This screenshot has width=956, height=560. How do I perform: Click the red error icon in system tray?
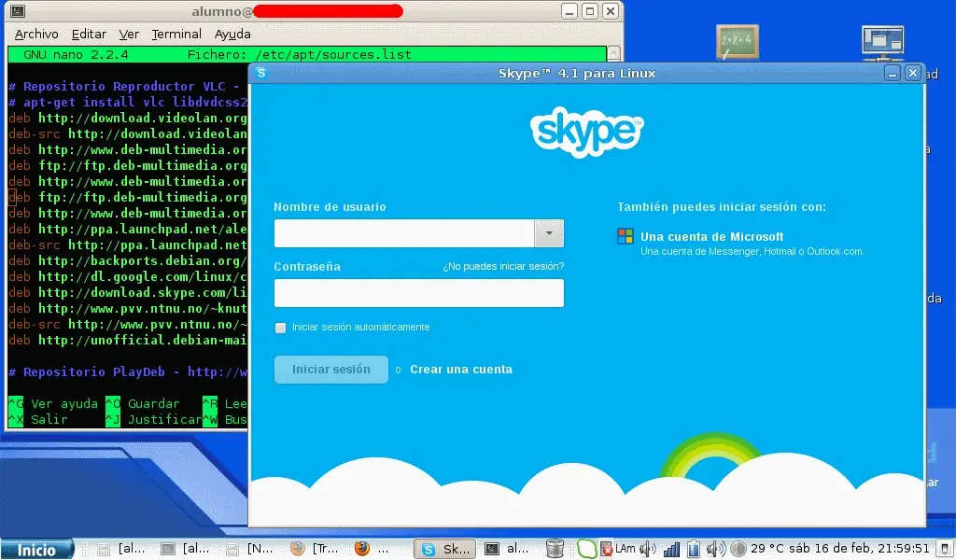[x=607, y=549]
